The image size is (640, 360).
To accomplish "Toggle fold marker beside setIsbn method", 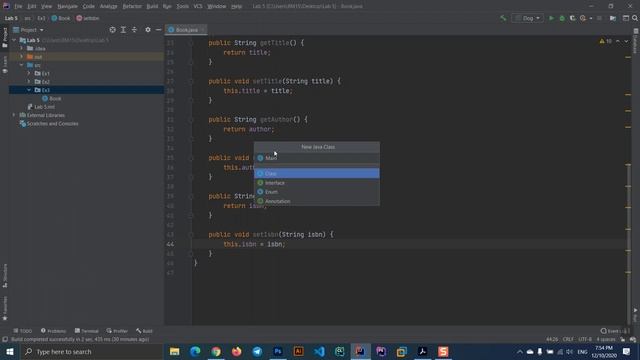I will point(191,235).
